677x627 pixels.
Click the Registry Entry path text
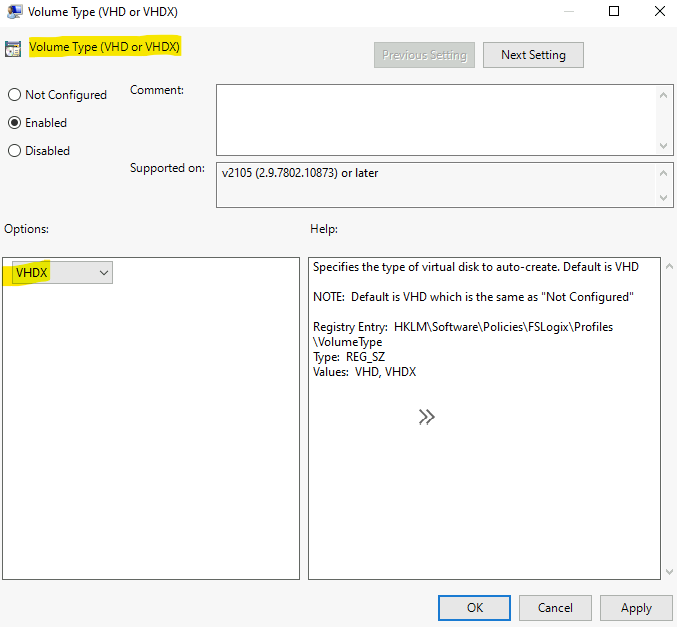(x=463, y=334)
